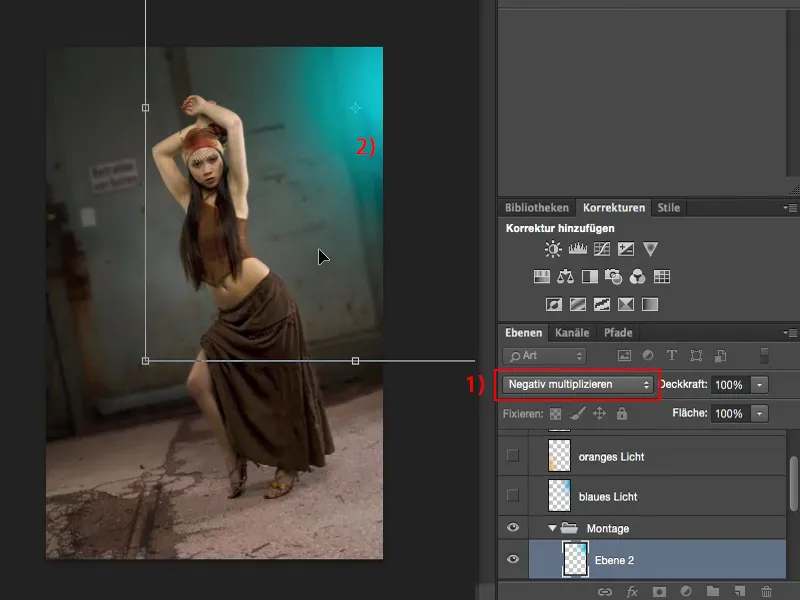Lock image pixels with brush icon
This screenshot has width=800, height=600.
tap(578, 413)
